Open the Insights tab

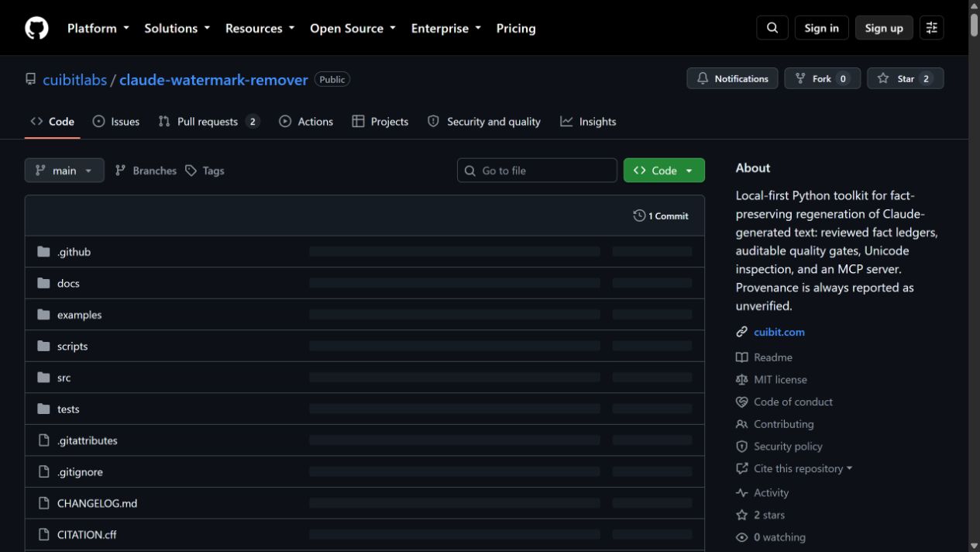click(x=588, y=122)
